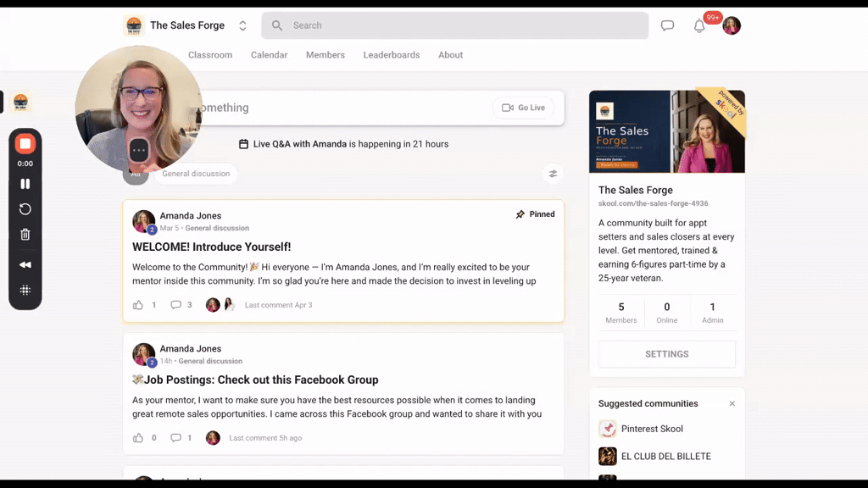Screen dimensions: 868x488
Task: Open skool.com/the-sales-forge-4936 link
Action: click(x=654, y=203)
